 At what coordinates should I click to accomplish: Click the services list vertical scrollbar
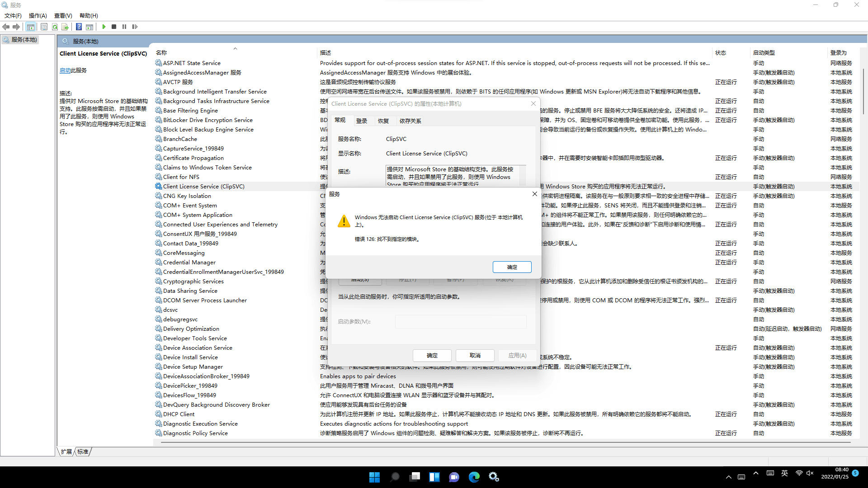pyautogui.click(x=863, y=90)
